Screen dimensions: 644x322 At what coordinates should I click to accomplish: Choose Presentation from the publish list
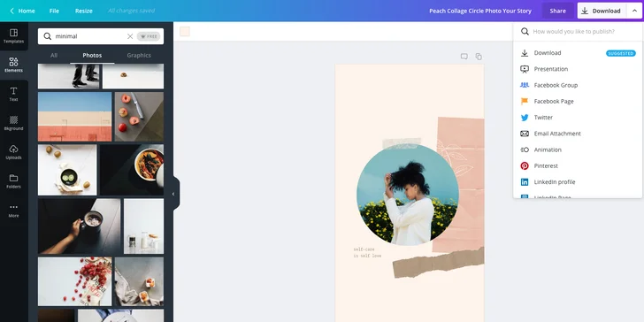pyautogui.click(x=578, y=69)
